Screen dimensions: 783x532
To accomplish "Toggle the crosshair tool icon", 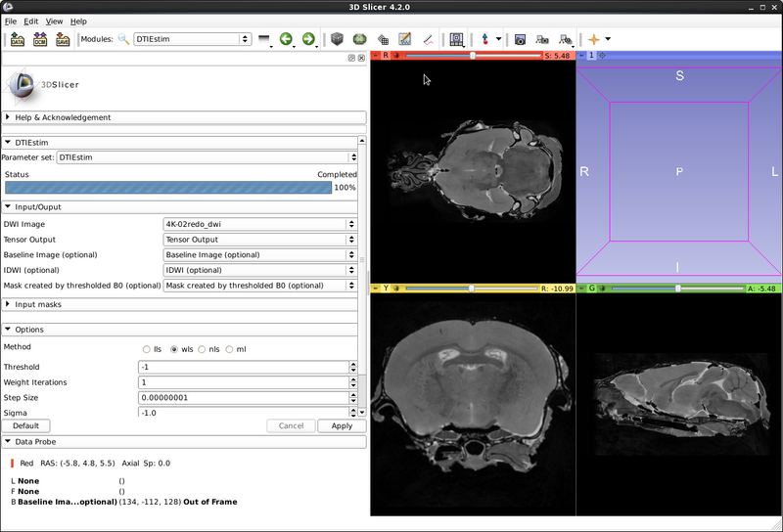I will point(593,39).
